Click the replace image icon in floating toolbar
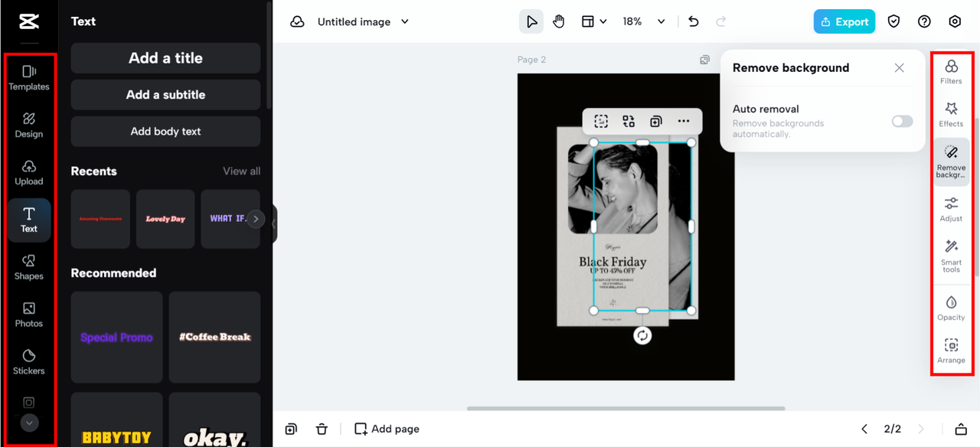 (629, 121)
